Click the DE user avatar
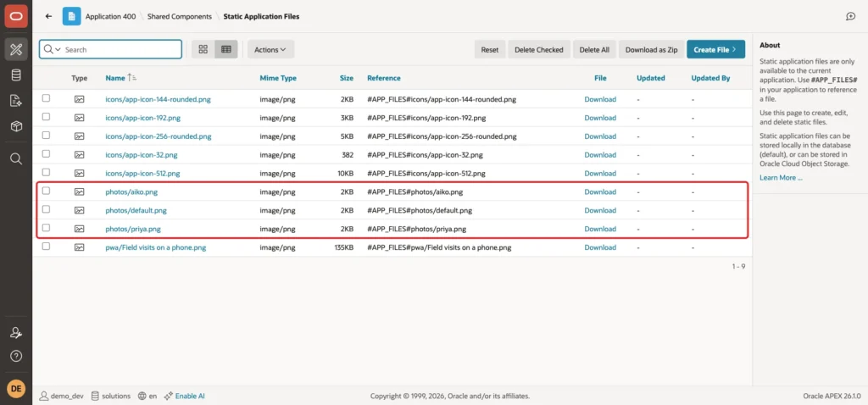The height and width of the screenshot is (405, 868). [x=16, y=389]
